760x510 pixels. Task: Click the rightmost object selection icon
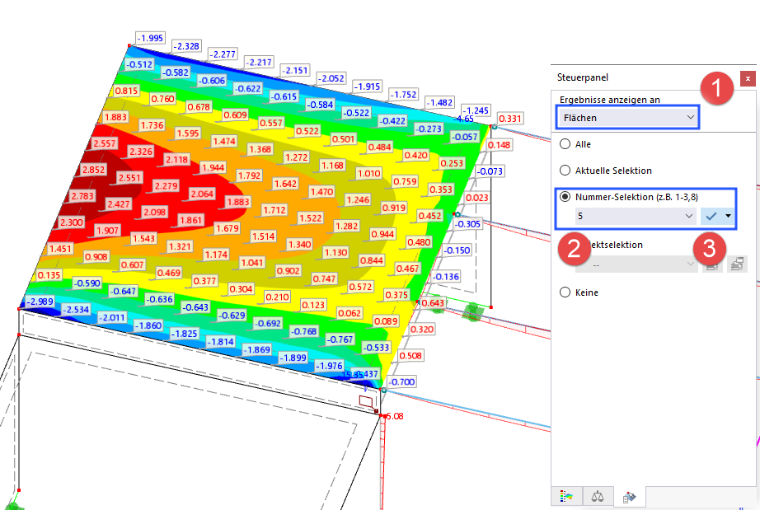point(737,264)
